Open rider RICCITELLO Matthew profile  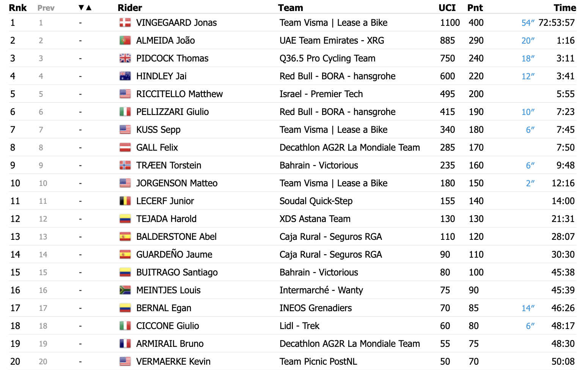coord(179,94)
